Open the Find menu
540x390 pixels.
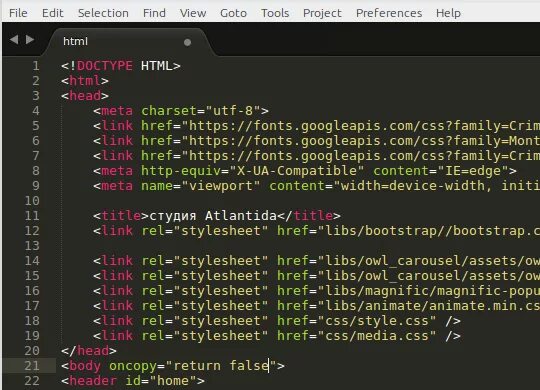(x=154, y=13)
